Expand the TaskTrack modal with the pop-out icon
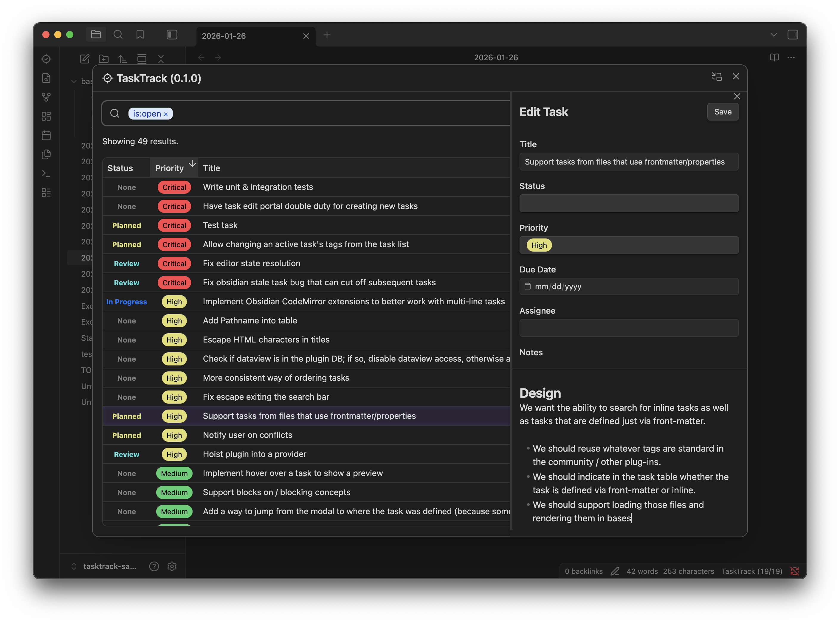This screenshot has height=623, width=840. (x=717, y=77)
